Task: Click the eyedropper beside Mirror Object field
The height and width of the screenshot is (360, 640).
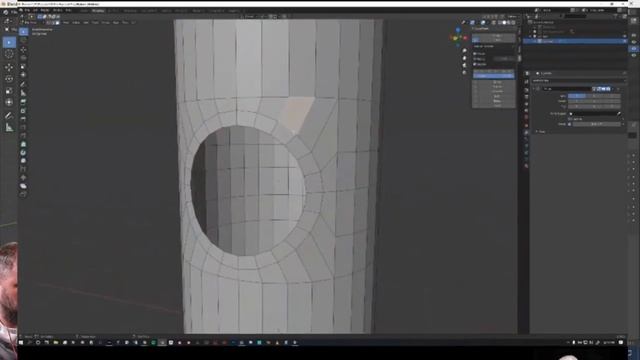Action: (619, 114)
